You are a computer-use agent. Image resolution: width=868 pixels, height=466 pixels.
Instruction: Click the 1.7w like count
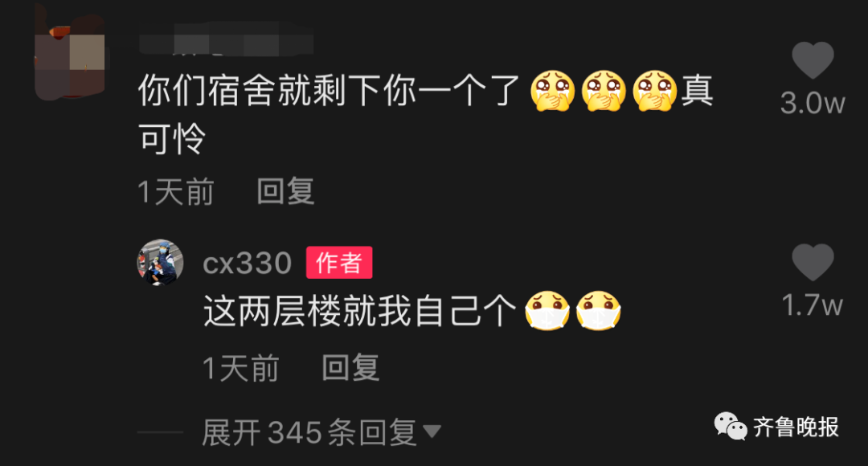point(813,305)
